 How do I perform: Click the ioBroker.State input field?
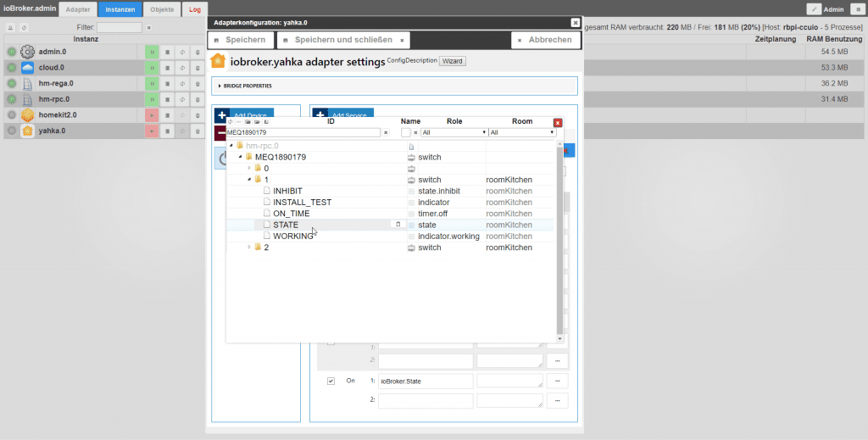point(426,382)
